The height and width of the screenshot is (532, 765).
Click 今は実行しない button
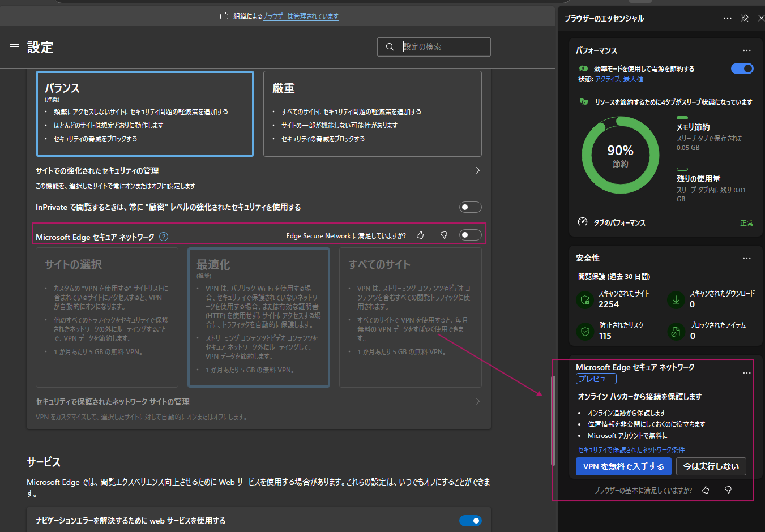711,466
